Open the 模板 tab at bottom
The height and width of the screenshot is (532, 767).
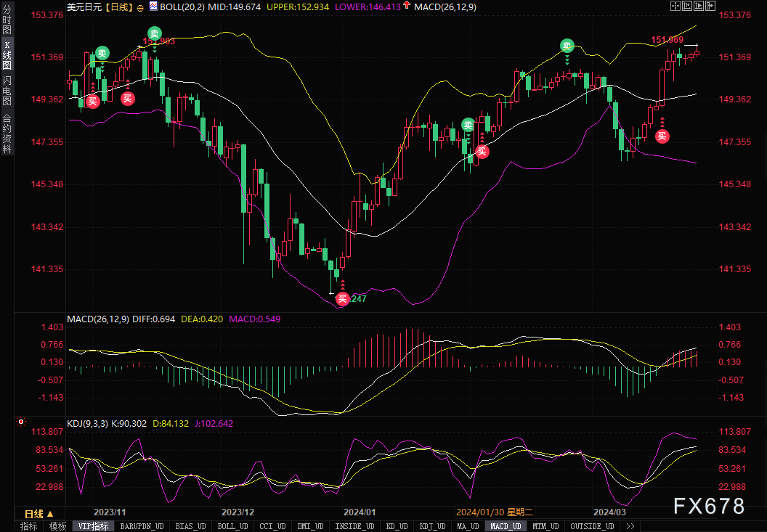(x=58, y=526)
